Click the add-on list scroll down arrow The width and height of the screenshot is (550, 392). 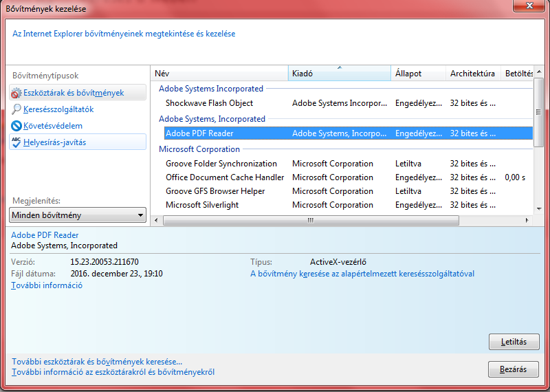coord(539,209)
